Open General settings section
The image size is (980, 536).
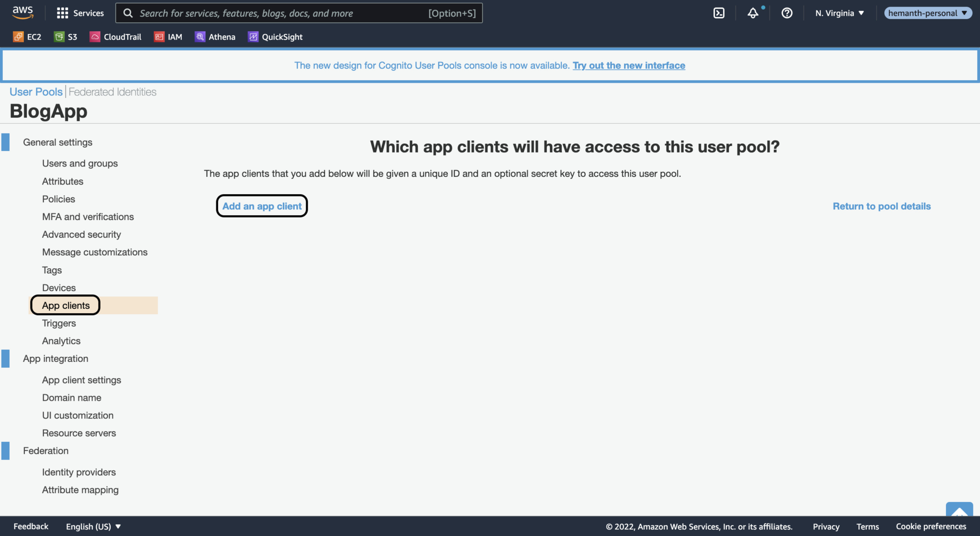pyautogui.click(x=57, y=142)
